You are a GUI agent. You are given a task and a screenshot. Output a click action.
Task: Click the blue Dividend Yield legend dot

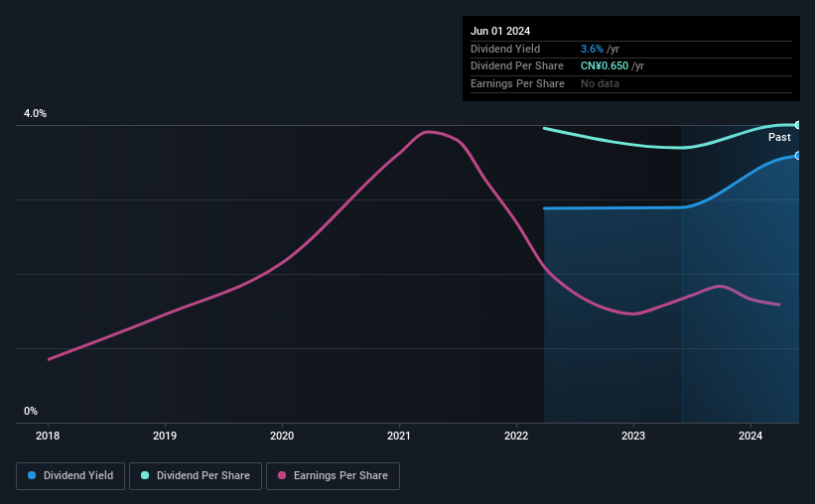click(x=32, y=475)
